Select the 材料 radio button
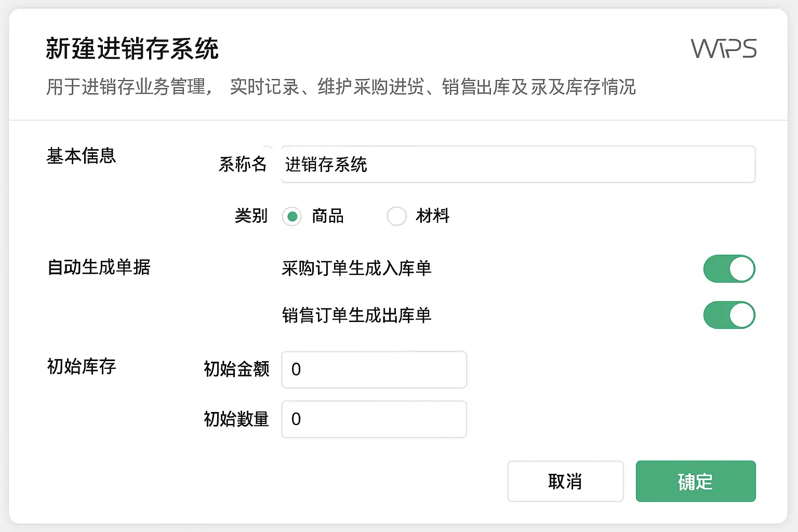Image resolution: width=798 pixels, height=532 pixels. tap(396, 216)
